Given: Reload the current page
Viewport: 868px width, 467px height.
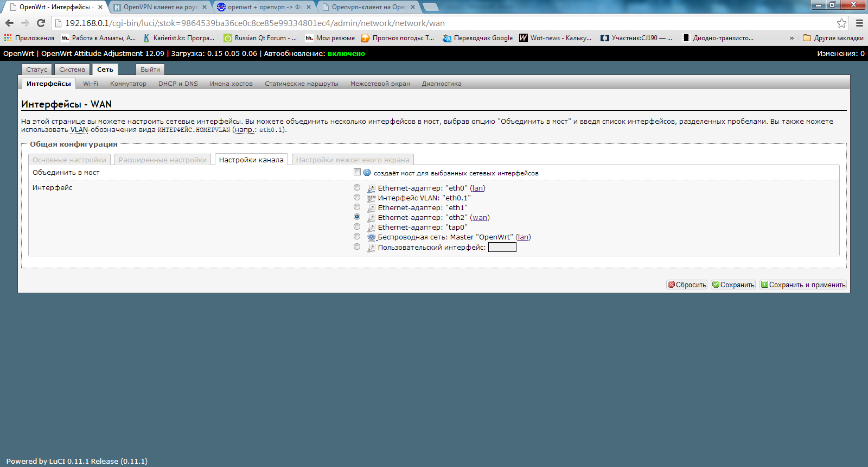Looking at the screenshot, I should (41, 23).
